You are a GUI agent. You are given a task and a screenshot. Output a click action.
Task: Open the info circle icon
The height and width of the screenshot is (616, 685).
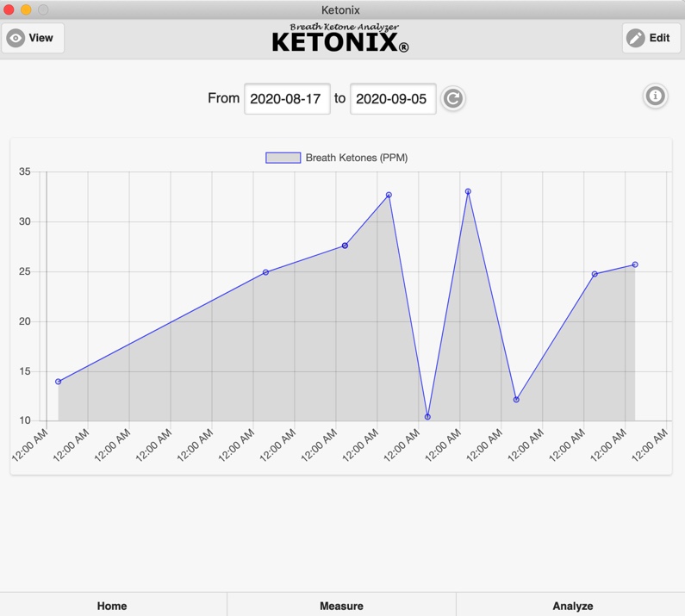tap(655, 96)
